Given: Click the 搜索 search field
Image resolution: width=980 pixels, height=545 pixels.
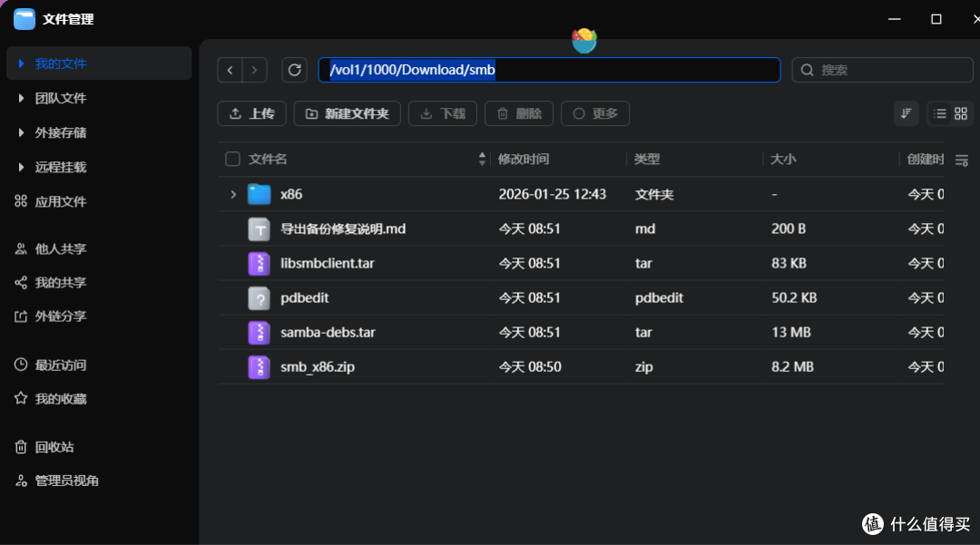Looking at the screenshot, I should tap(882, 70).
